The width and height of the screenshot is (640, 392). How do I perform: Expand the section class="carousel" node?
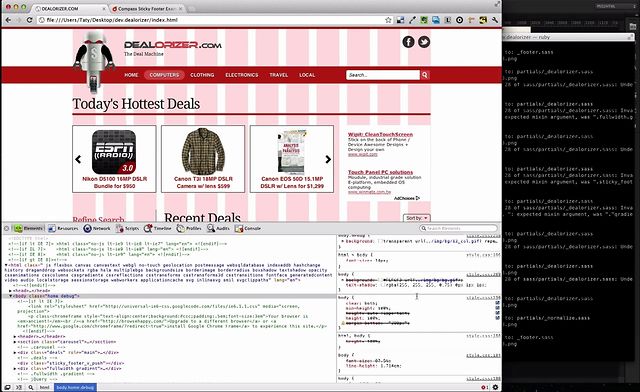15,342
